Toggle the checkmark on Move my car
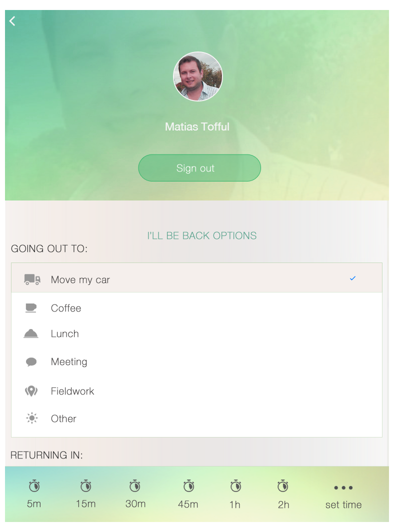Image resolution: width=394 pixels, height=532 pixels. pos(353,278)
